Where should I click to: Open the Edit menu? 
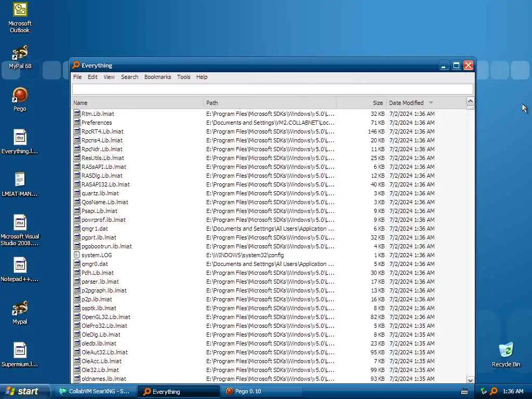tap(92, 77)
